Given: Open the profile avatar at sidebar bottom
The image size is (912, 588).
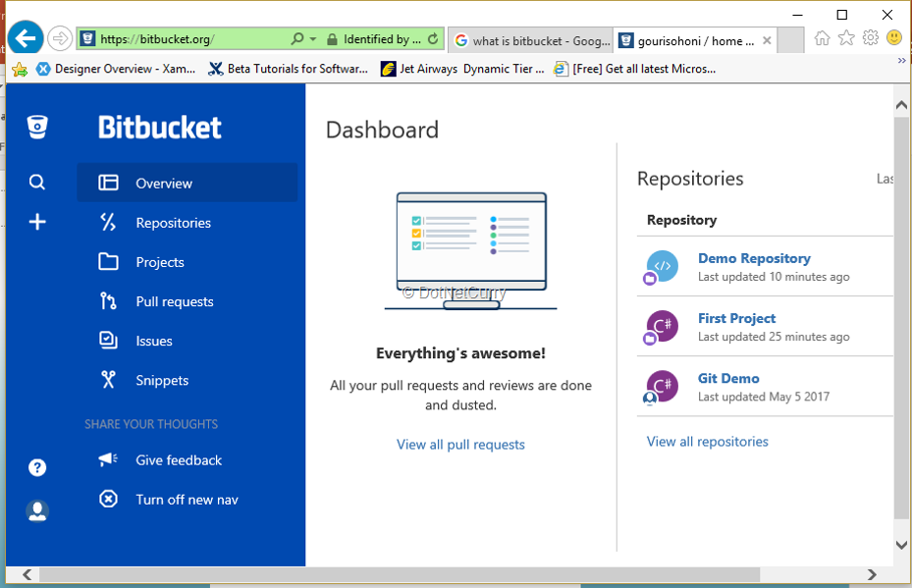Looking at the screenshot, I should point(36,510).
